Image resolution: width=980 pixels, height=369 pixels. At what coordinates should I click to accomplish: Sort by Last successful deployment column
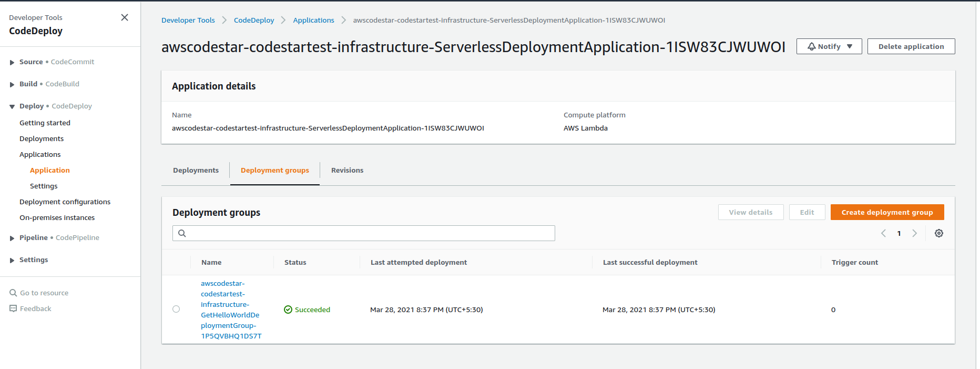(650, 262)
